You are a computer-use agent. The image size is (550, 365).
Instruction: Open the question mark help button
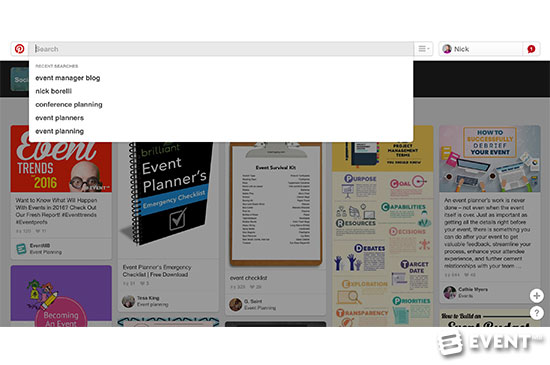(x=536, y=313)
